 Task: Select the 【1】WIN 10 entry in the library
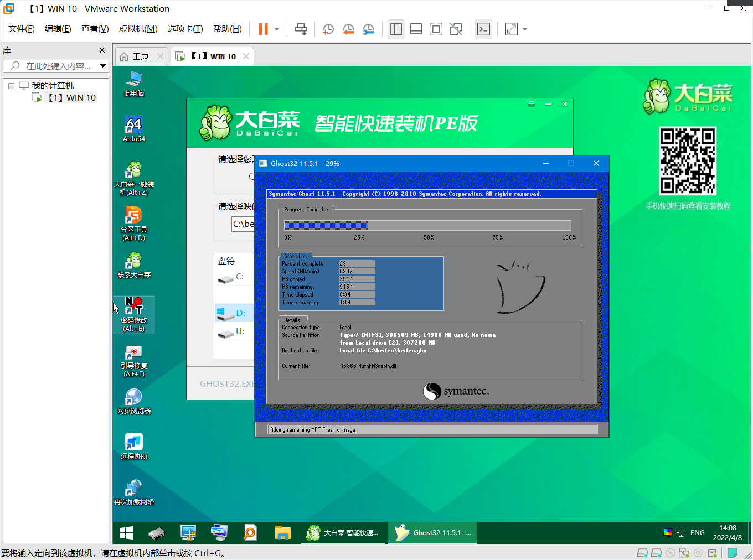(x=65, y=98)
